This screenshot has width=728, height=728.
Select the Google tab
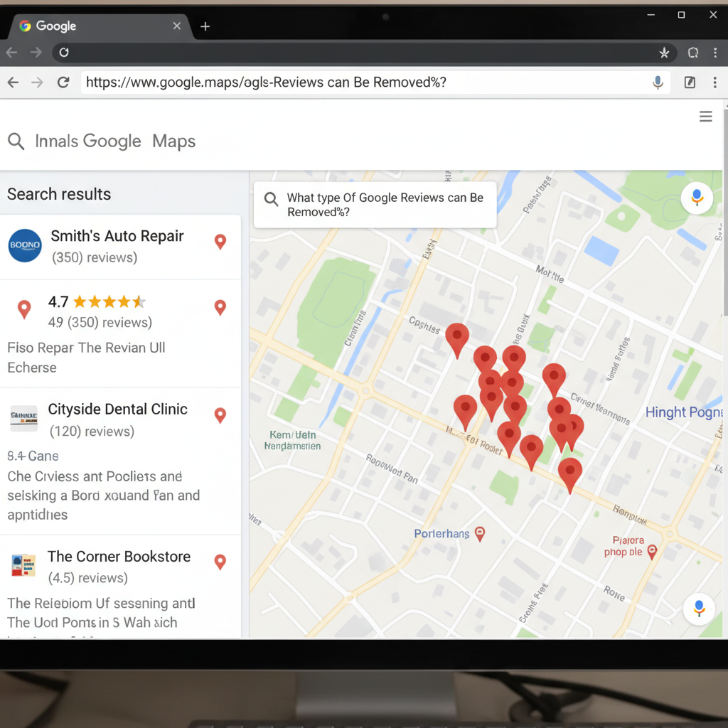tap(100, 26)
